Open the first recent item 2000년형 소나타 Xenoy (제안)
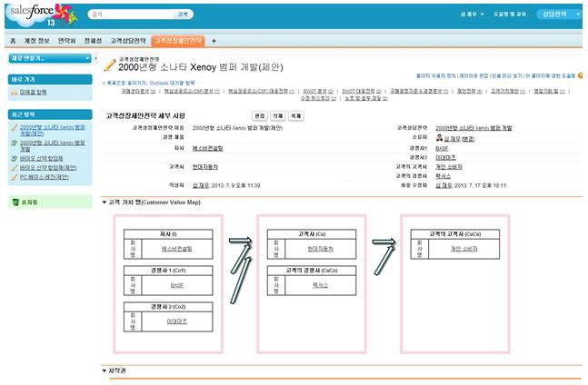588x385 pixels. pyautogui.click(x=52, y=131)
